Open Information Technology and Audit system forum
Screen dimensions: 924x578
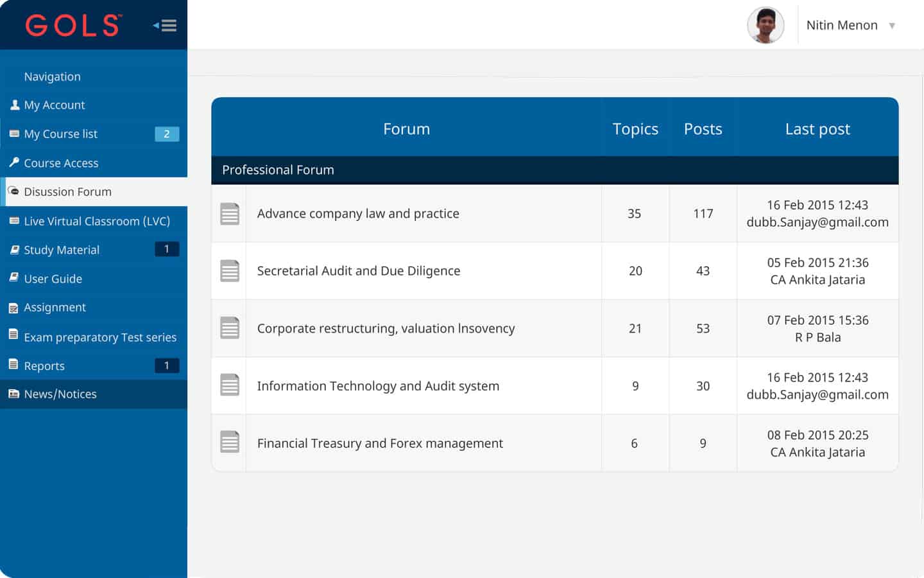[x=378, y=386]
